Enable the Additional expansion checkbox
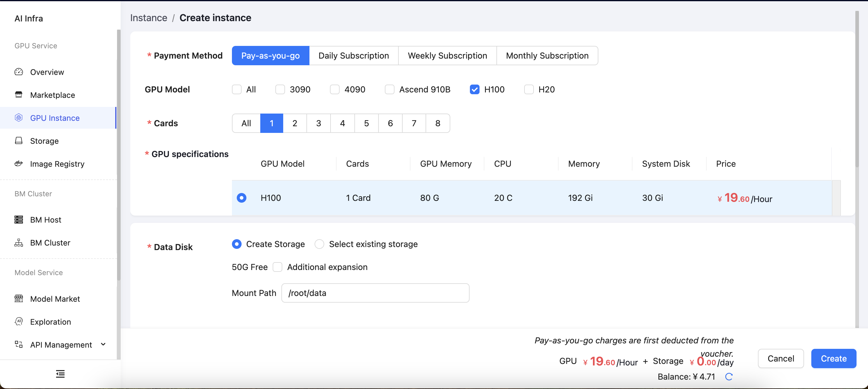 coord(277,267)
